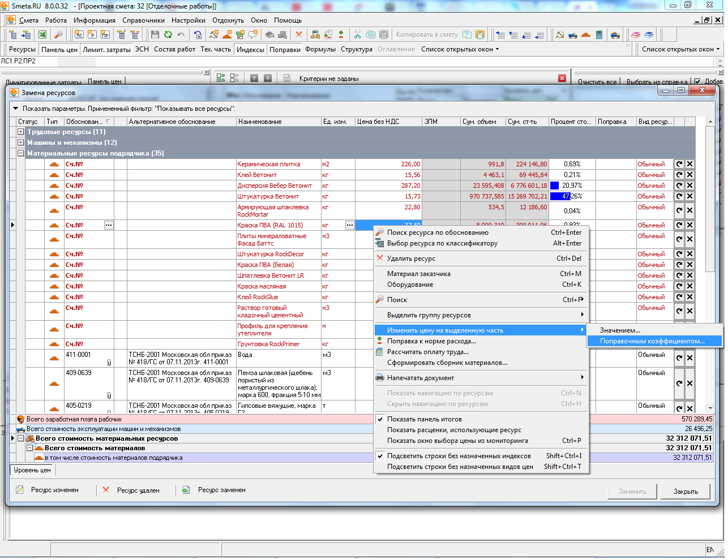Expand Трудовые ресурсы (11) group
Viewport: 728px width, 560px height.
click(21, 132)
